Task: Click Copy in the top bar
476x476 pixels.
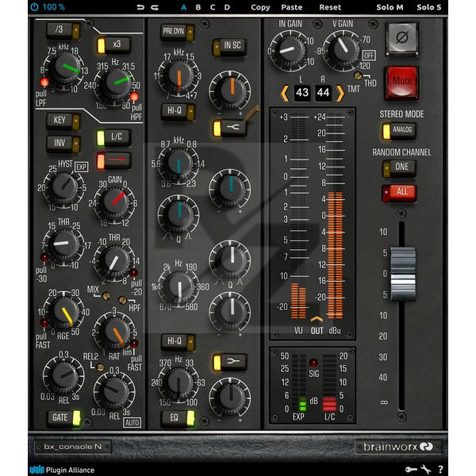Action: (x=260, y=7)
